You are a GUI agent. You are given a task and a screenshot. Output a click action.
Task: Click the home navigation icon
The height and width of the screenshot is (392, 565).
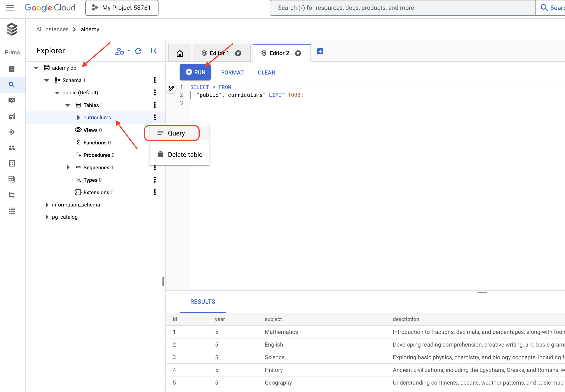coord(180,53)
